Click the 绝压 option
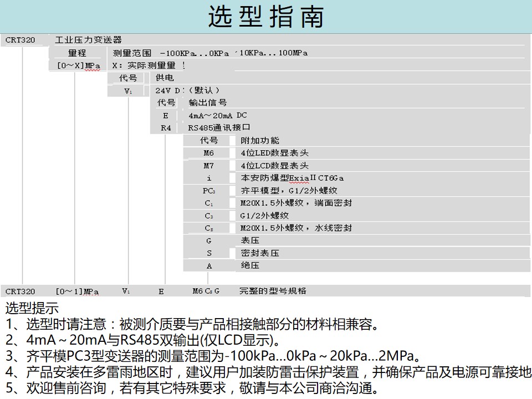 point(250,266)
